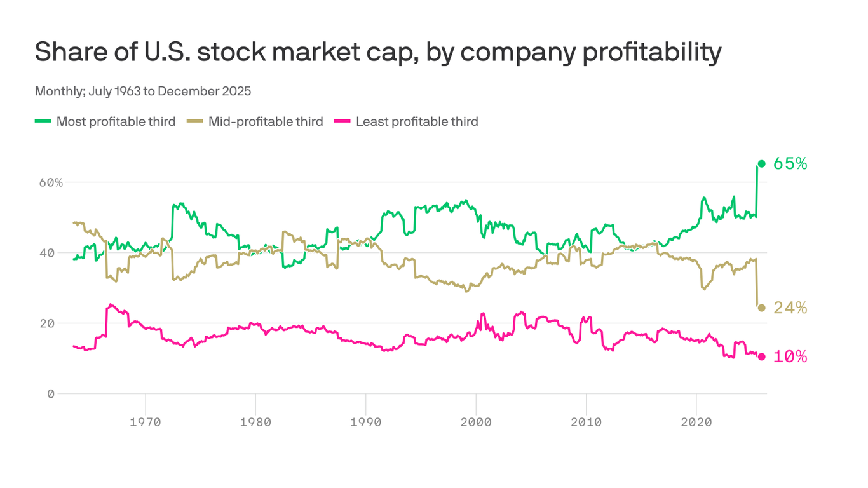Click the 65% value label
The width and height of the screenshot is (868, 488).
click(790, 164)
